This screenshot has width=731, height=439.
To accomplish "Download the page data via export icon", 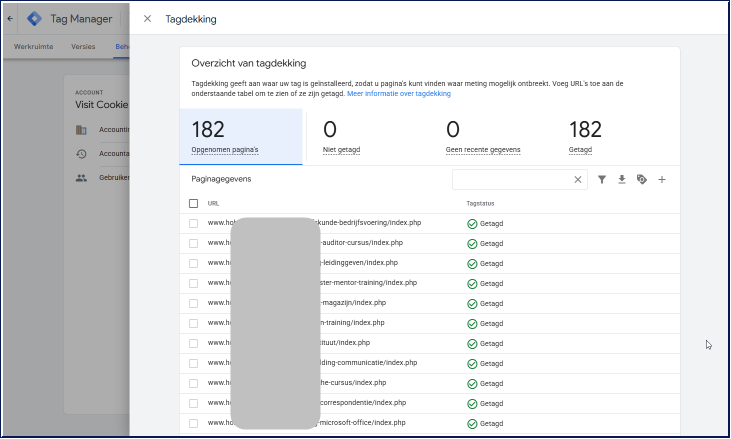I will (x=622, y=180).
